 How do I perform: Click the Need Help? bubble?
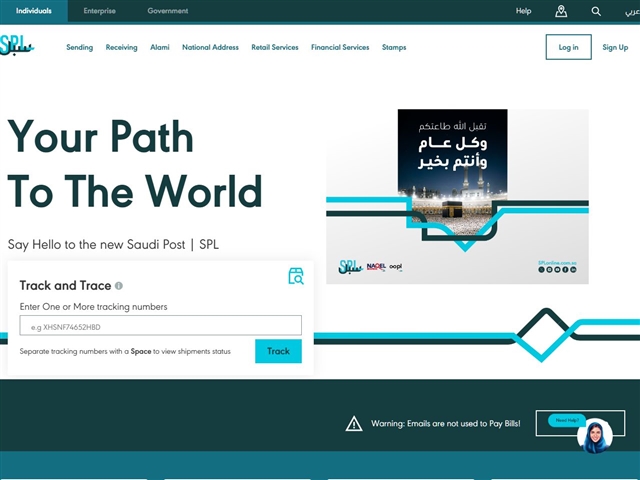click(567, 420)
